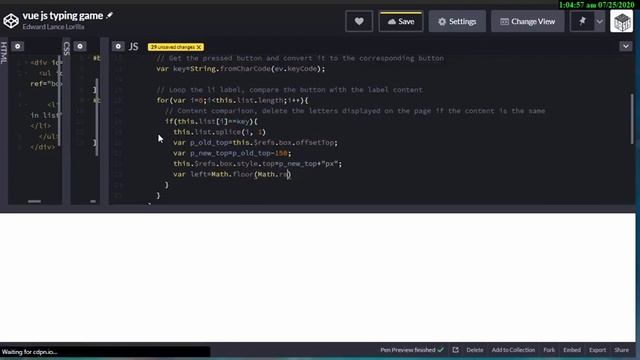Open Export menu
The image size is (640, 360).
coord(597,350)
